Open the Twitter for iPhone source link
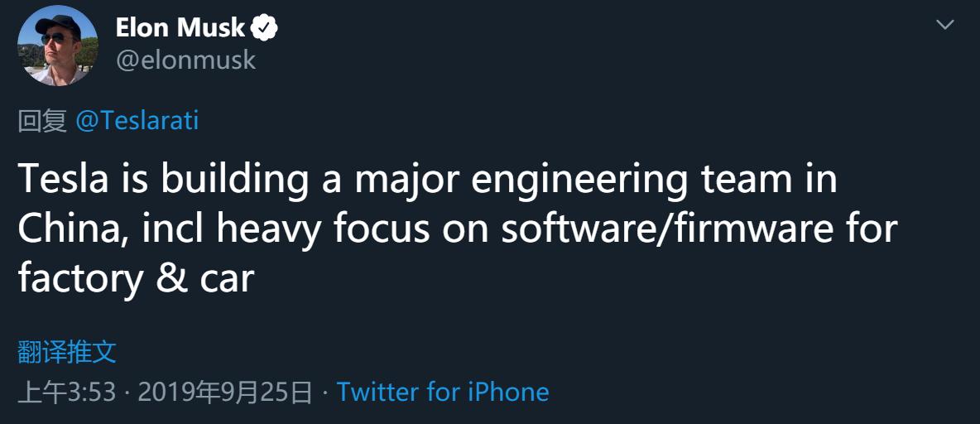980x424 pixels. 443,392
